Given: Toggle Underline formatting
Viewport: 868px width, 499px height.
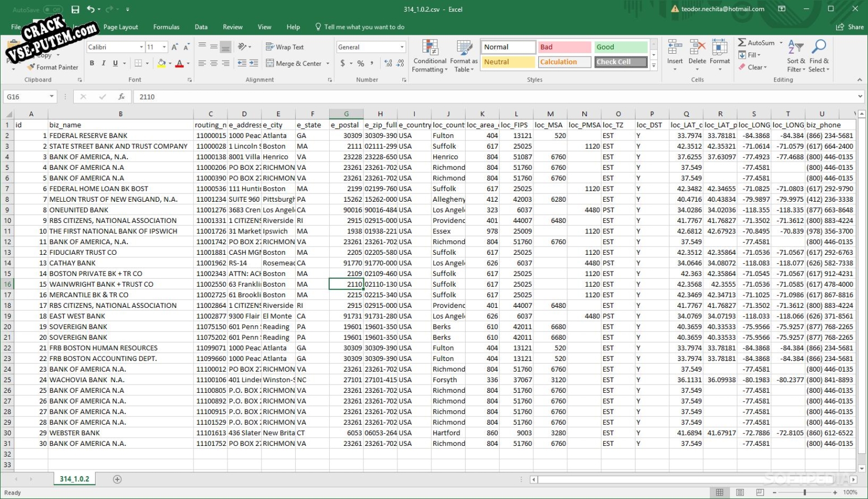Looking at the screenshot, I should click(115, 64).
